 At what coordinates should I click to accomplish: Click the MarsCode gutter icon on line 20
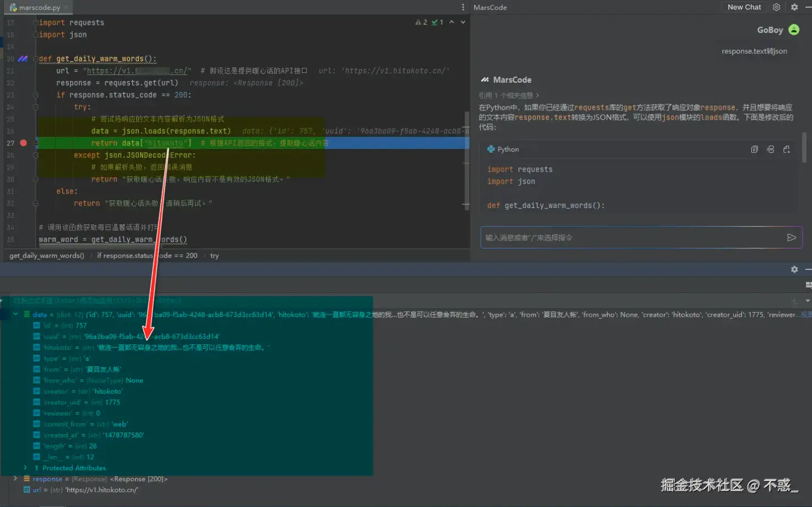coord(23,58)
